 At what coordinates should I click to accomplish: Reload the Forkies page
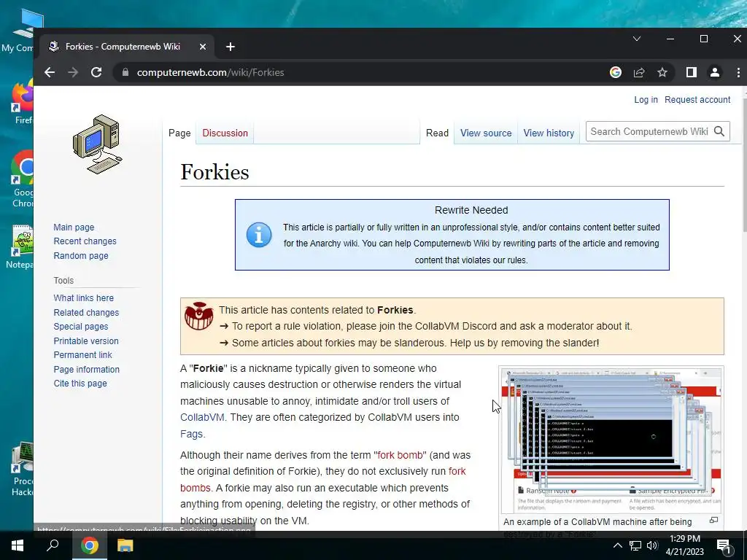coord(96,72)
